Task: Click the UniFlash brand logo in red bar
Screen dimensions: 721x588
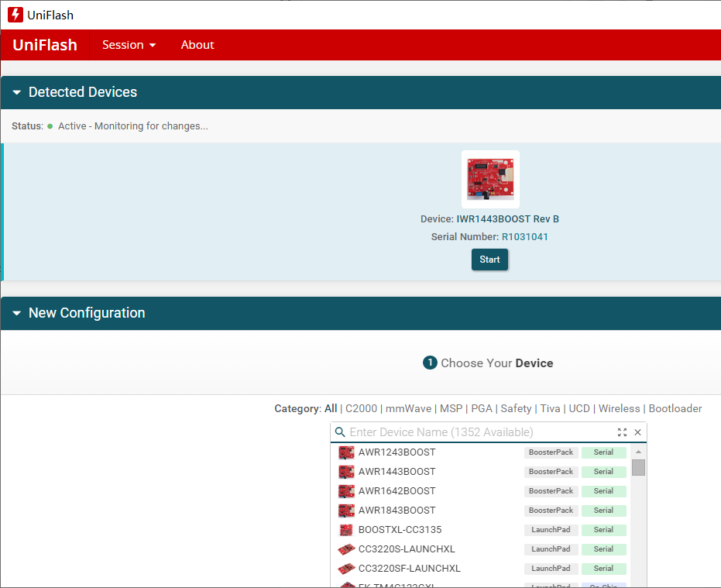Action: click(x=45, y=45)
